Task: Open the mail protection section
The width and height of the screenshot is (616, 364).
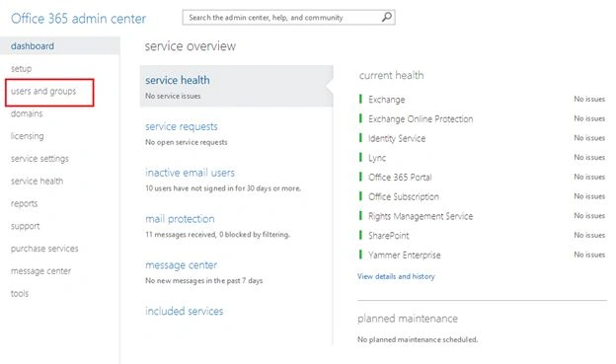Action: click(180, 219)
